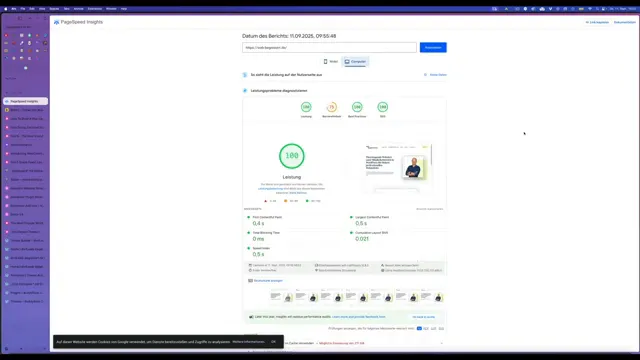Viewport: 640px width, 360px height.
Task: Click the URL input field
Action: coord(329,47)
